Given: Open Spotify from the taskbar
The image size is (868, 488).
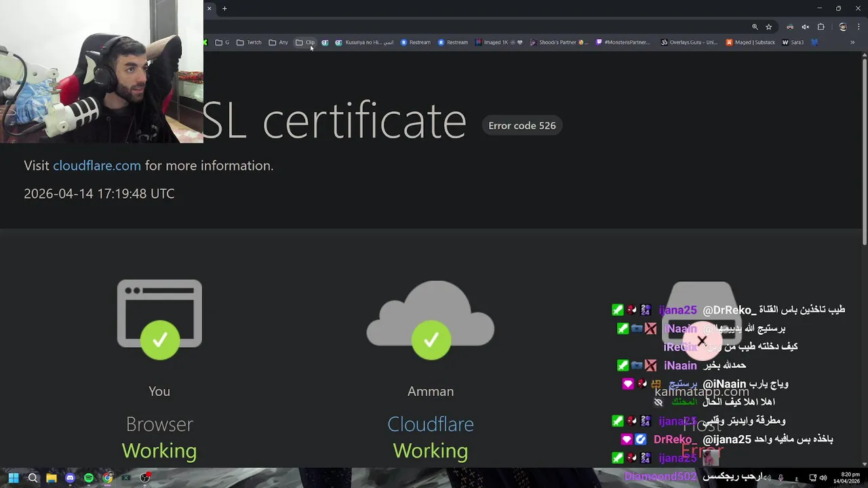Looking at the screenshot, I should point(89,478).
